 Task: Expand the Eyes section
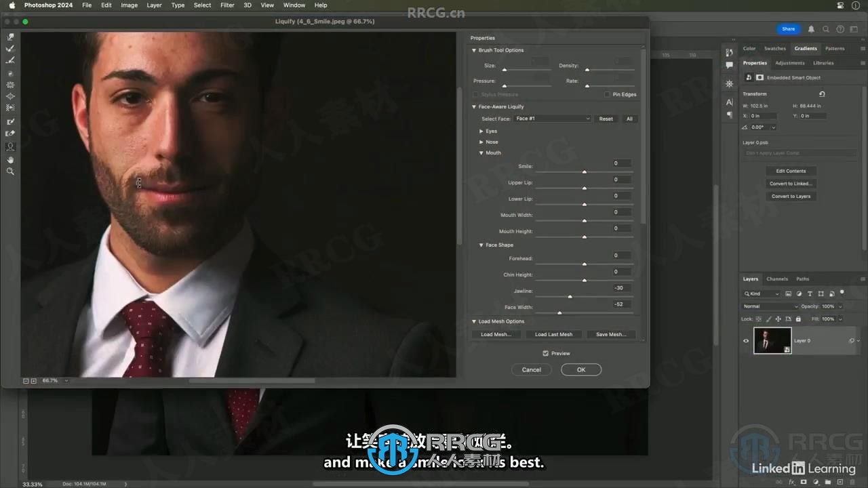(481, 131)
